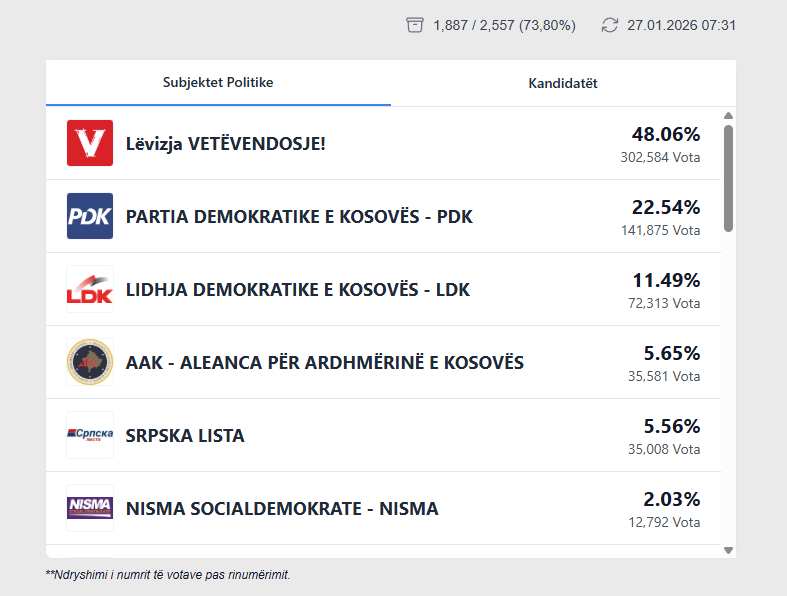This screenshot has height=596, width=787.
Task: Click the refresh icon beside the timestamp
Action: point(610,25)
